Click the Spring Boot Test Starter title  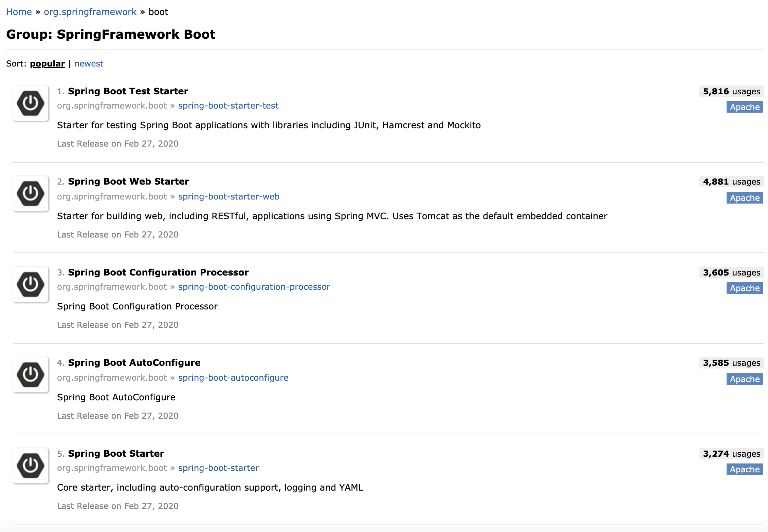[x=128, y=91]
